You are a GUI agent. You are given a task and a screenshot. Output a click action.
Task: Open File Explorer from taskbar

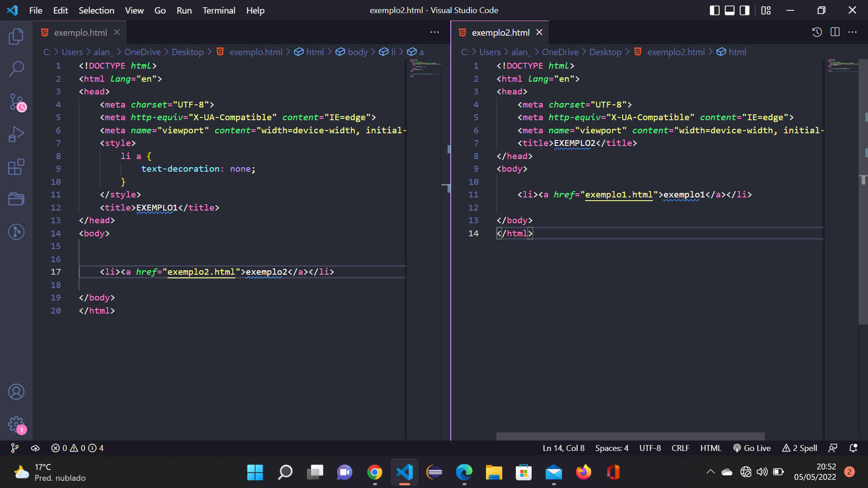(x=494, y=473)
